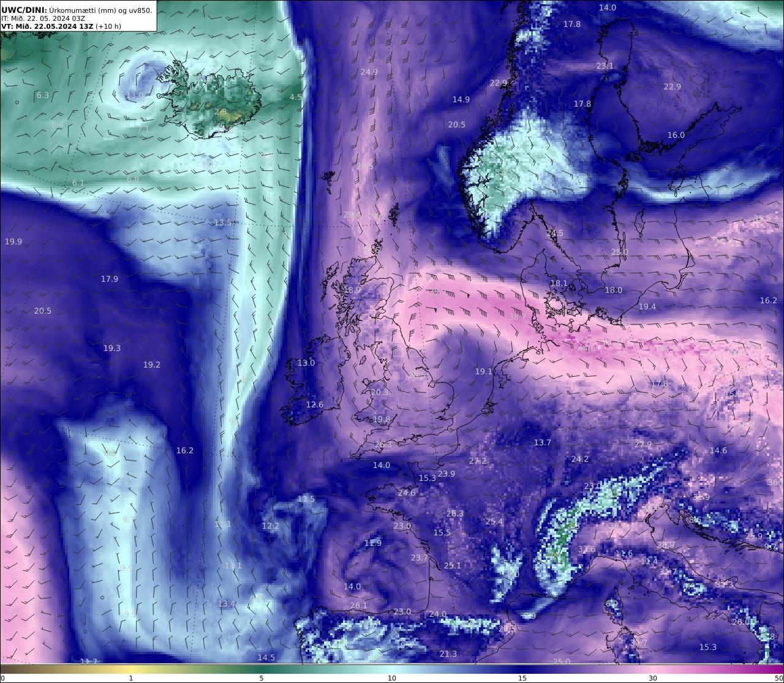This screenshot has width=784, height=683.
Task: Click the colorbar tick label '1'
Action: 131,678
